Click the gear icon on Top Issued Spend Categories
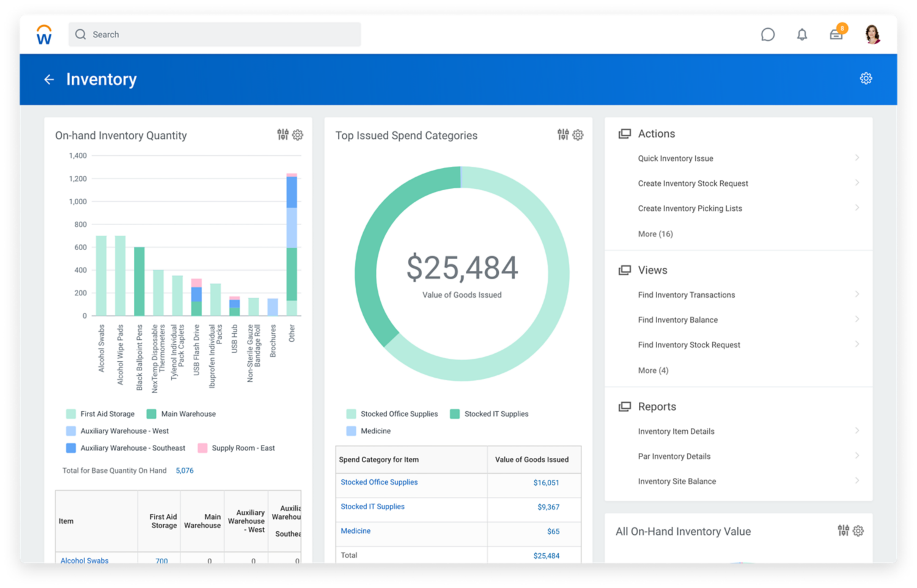The height and width of the screenshot is (588, 917). point(578,135)
